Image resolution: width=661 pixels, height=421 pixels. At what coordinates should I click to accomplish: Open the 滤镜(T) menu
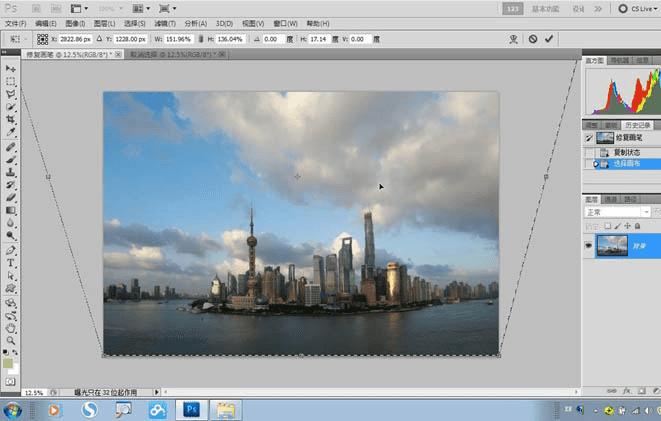pyautogui.click(x=164, y=22)
